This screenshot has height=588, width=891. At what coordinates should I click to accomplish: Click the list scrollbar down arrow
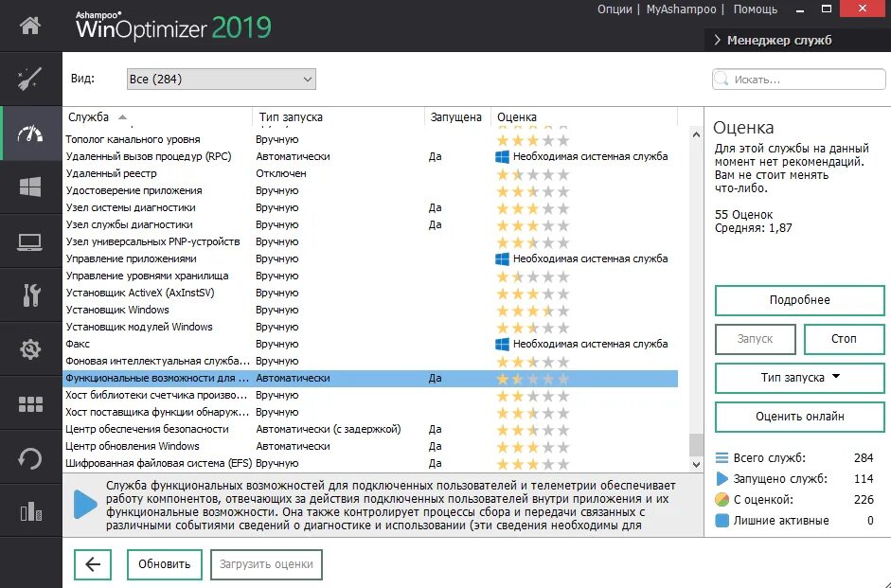pos(696,464)
